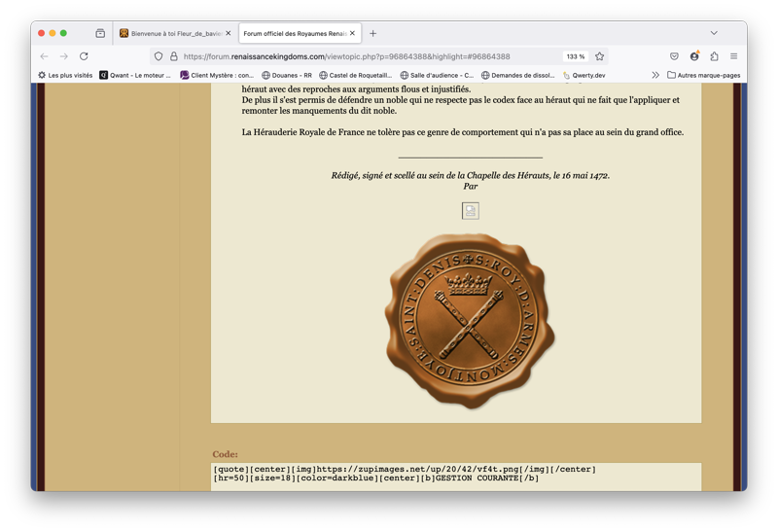This screenshot has width=778, height=532.
Task: Bookmark this page with star icon
Action: point(599,56)
